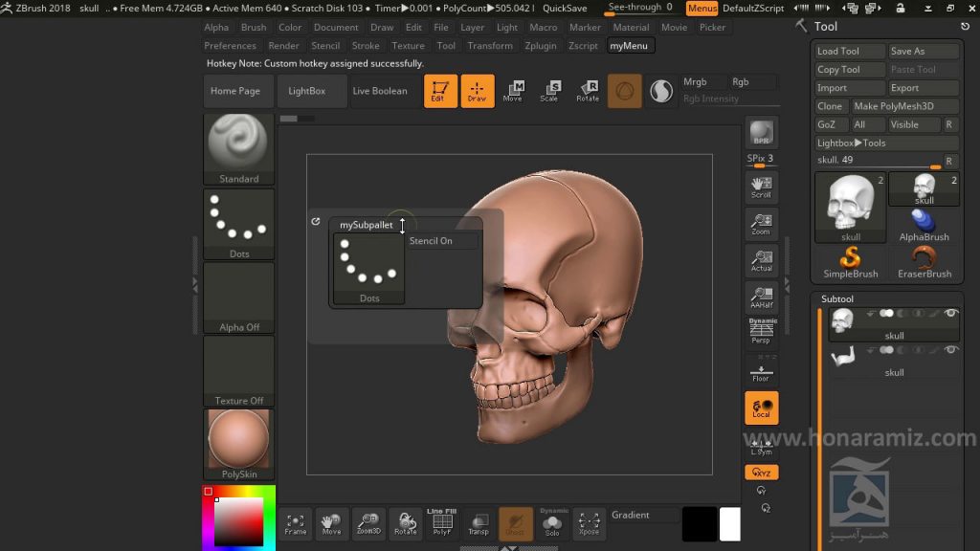Click the Load Tool button
Screen dimensions: 980x551
pos(849,52)
